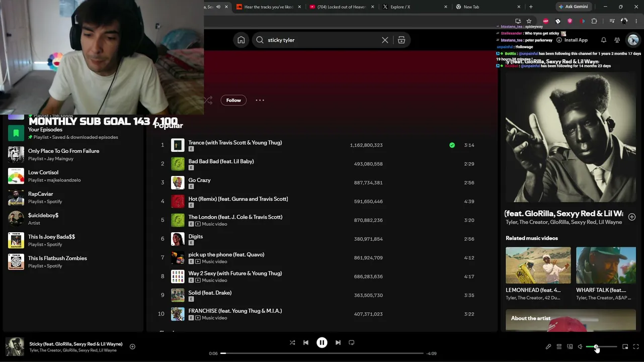Open Low Cortisol playlist

(73, 176)
